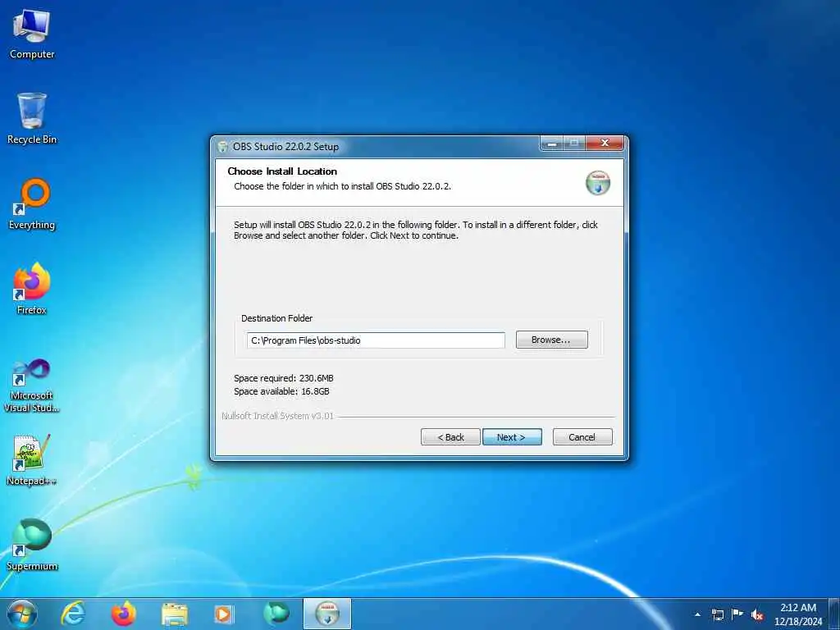The image size is (840, 630).
Task: Click the 'Space available: 16.8GB' text
Action: coord(281,391)
